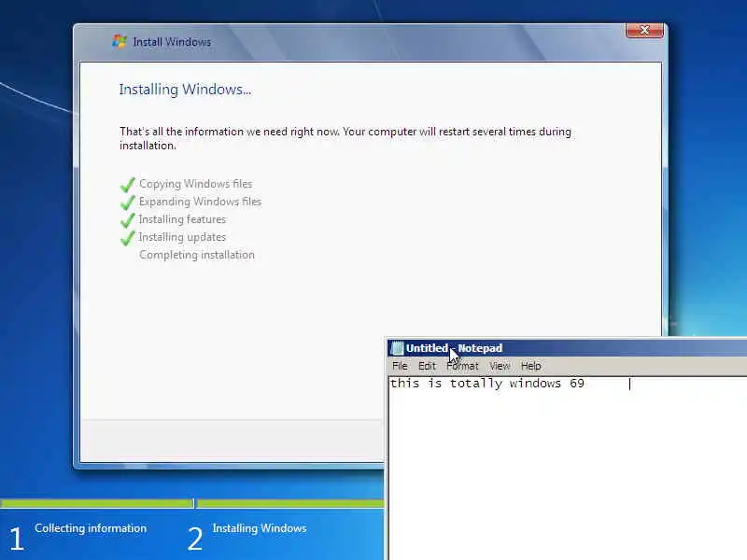Click the 'Collecting information' step label
Image resolution: width=747 pixels, height=560 pixels.
pos(91,528)
